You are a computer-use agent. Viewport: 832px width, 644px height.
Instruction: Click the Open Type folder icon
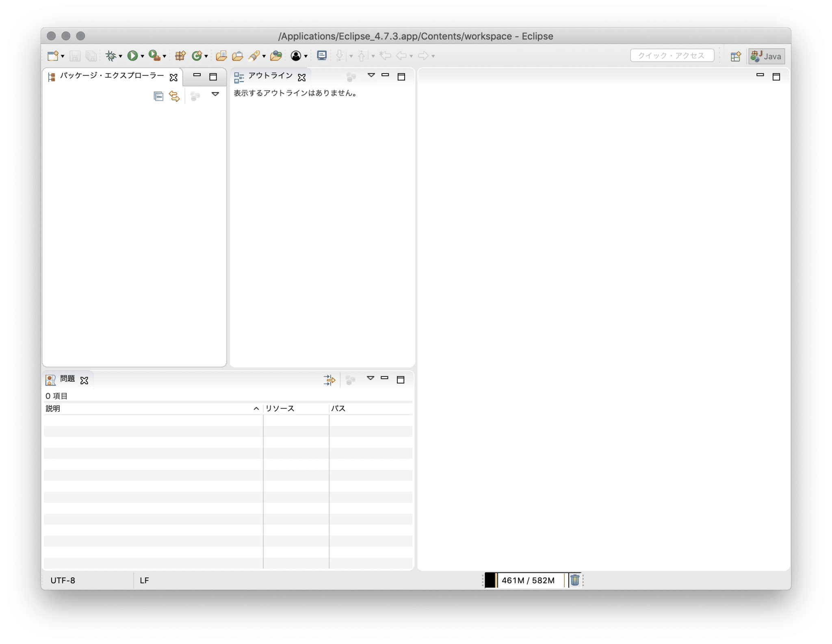221,56
